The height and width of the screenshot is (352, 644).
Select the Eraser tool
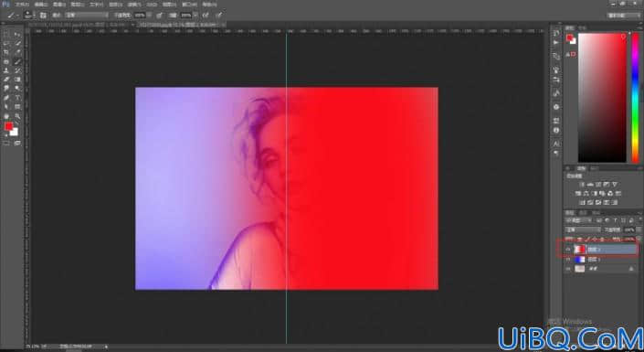6,80
